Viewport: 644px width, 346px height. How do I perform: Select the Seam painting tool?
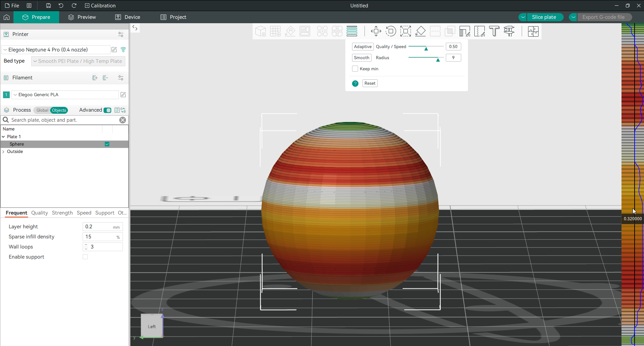click(x=479, y=31)
